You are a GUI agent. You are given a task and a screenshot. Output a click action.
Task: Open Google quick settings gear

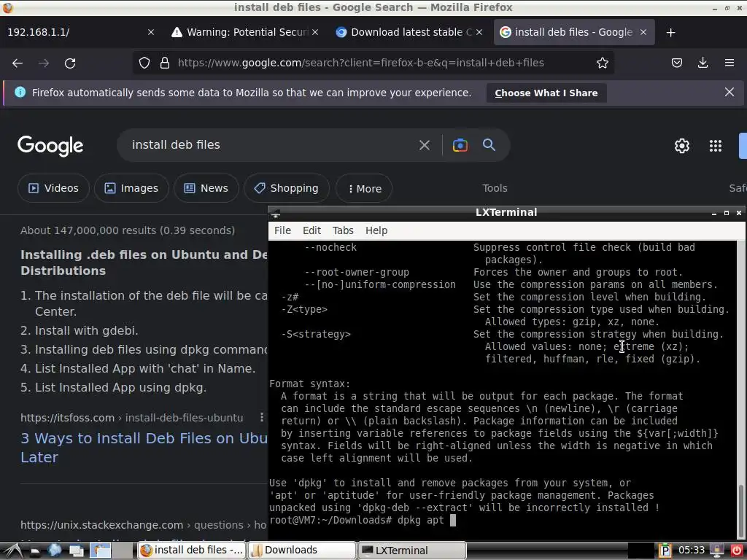coord(682,146)
